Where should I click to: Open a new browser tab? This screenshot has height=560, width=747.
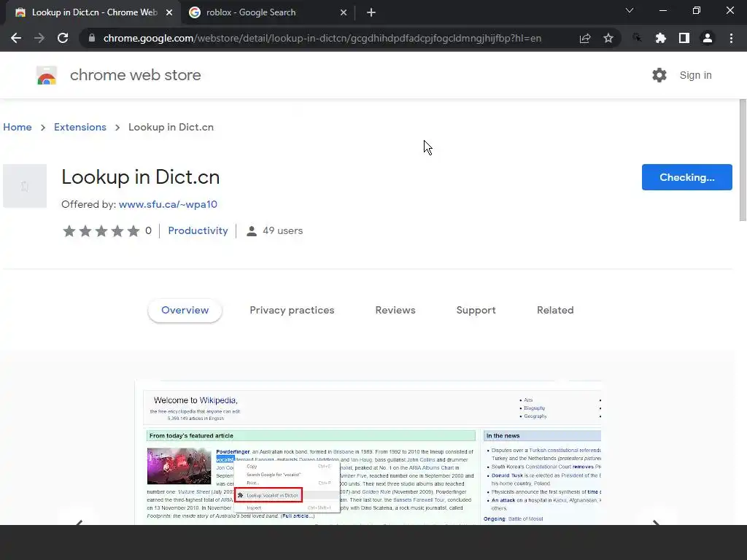tap(371, 12)
